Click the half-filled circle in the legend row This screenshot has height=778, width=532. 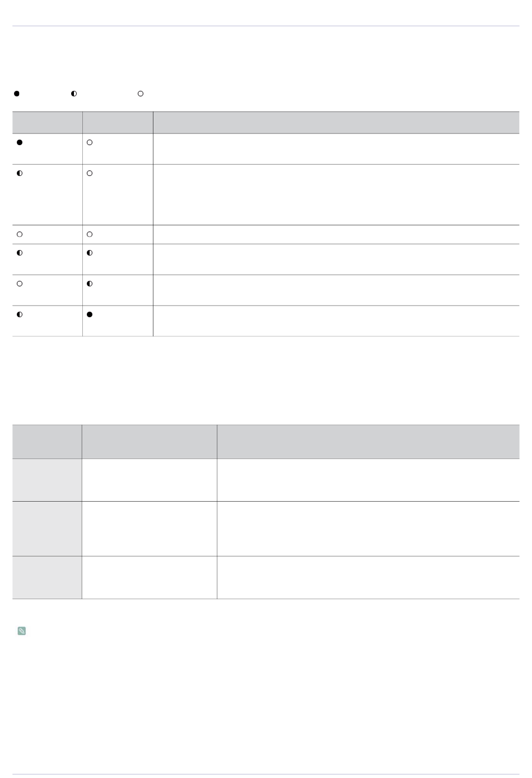point(74,94)
